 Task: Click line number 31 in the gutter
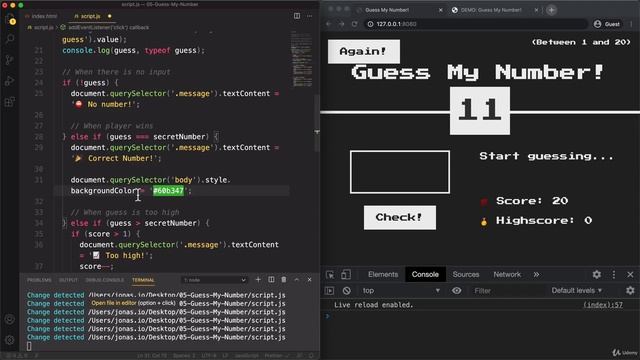pos(39,180)
